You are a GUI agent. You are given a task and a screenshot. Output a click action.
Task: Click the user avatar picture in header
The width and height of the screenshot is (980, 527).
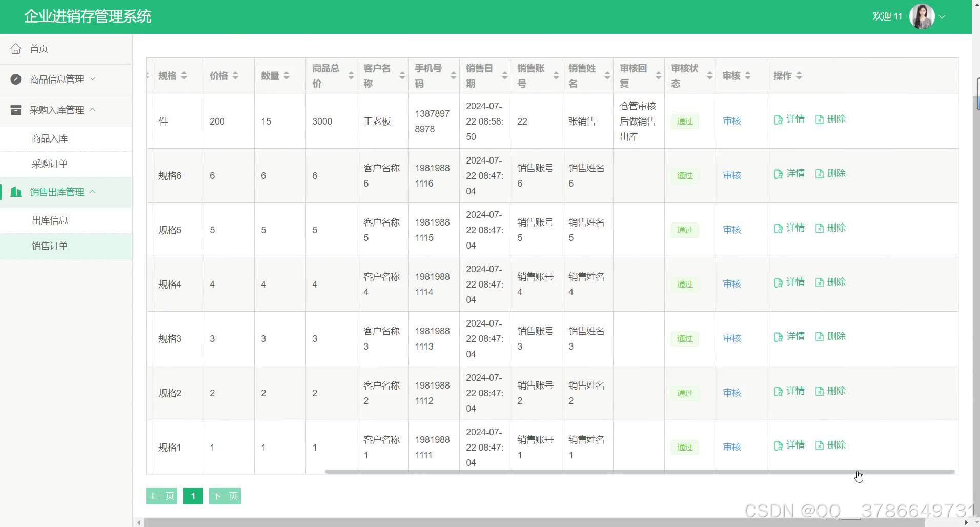922,16
